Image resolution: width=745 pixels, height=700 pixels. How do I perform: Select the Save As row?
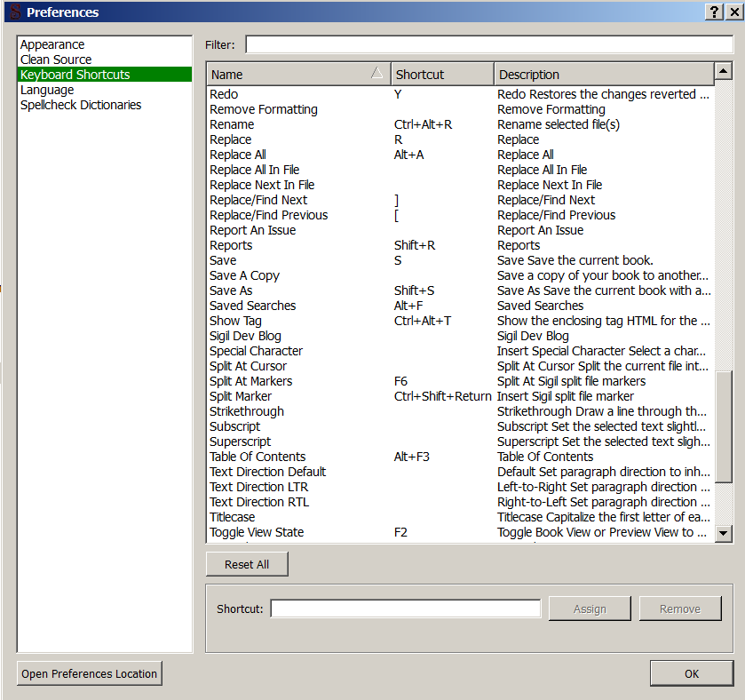point(460,290)
